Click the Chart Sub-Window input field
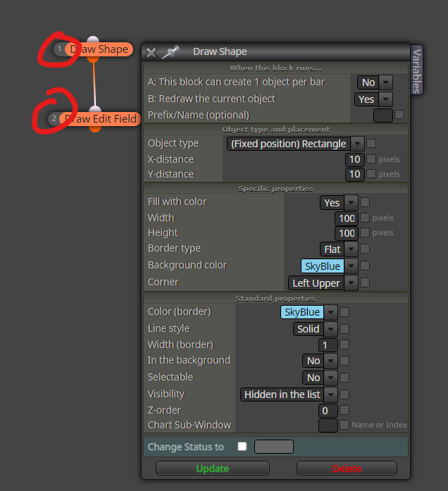The width and height of the screenshot is (448, 491). tap(328, 425)
